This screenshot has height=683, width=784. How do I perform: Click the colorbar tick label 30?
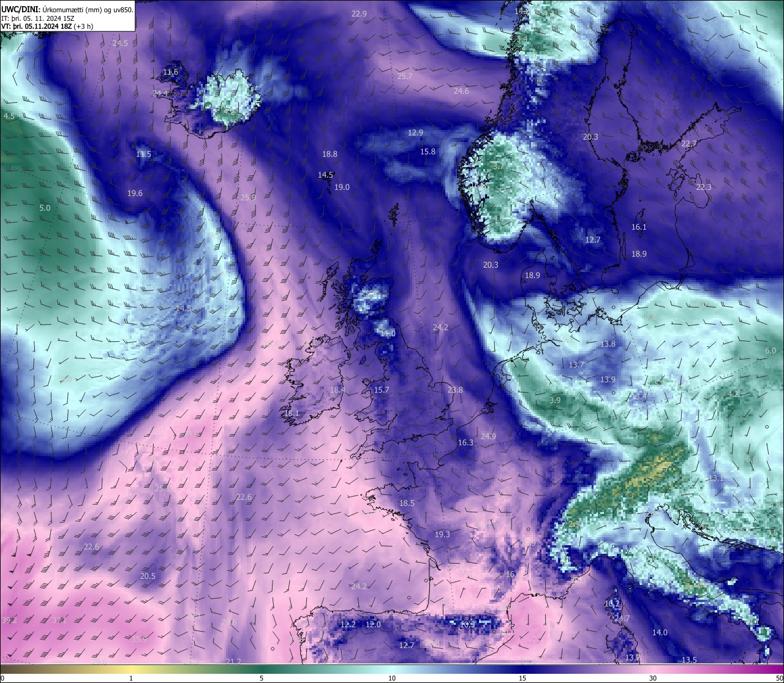[653, 678]
